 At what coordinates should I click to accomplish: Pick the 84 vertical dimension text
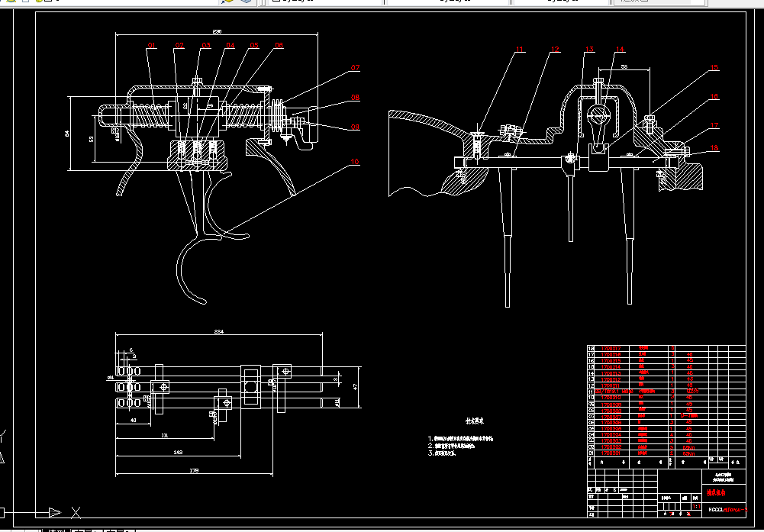pyautogui.click(x=68, y=133)
